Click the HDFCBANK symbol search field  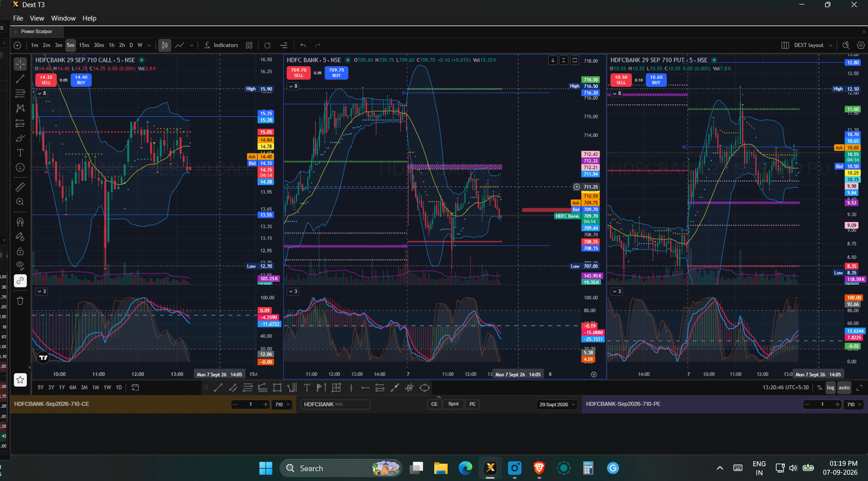335,405
